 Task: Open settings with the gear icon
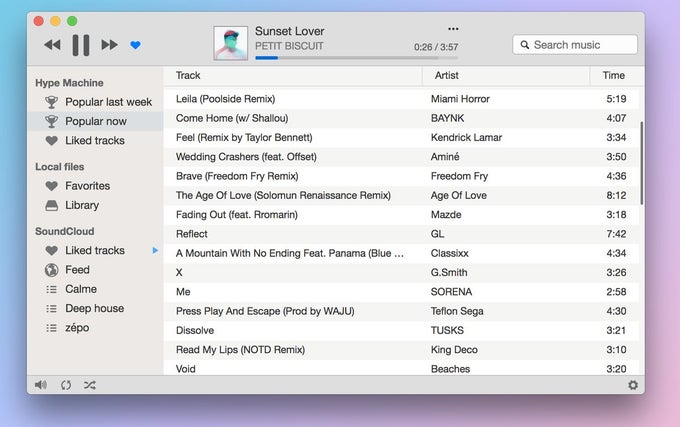pos(633,385)
